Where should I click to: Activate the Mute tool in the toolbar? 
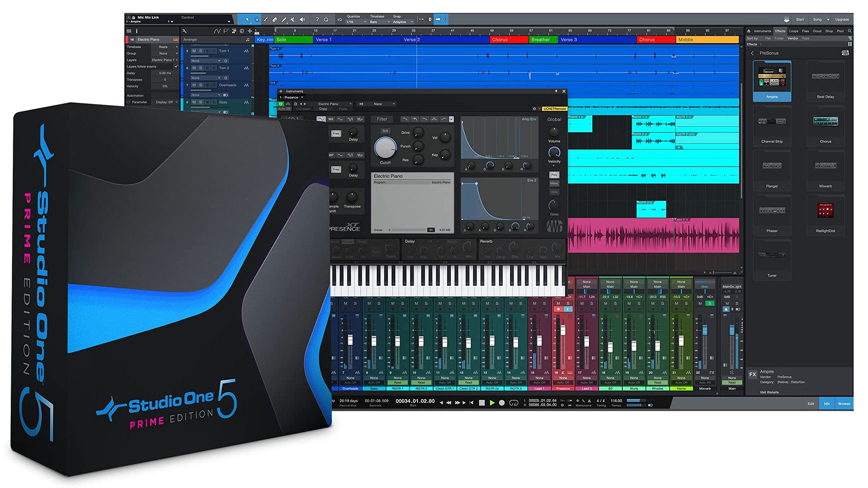coord(293,19)
